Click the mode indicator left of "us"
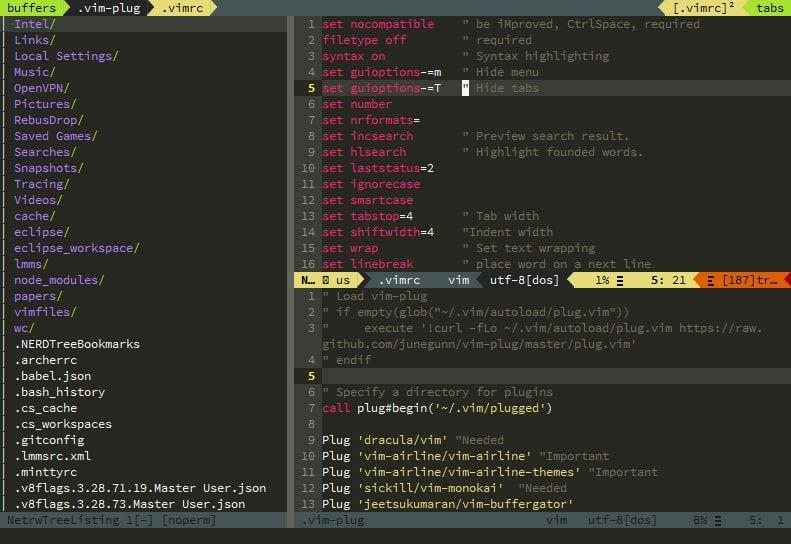This screenshot has width=791, height=544. click(306, 281)
